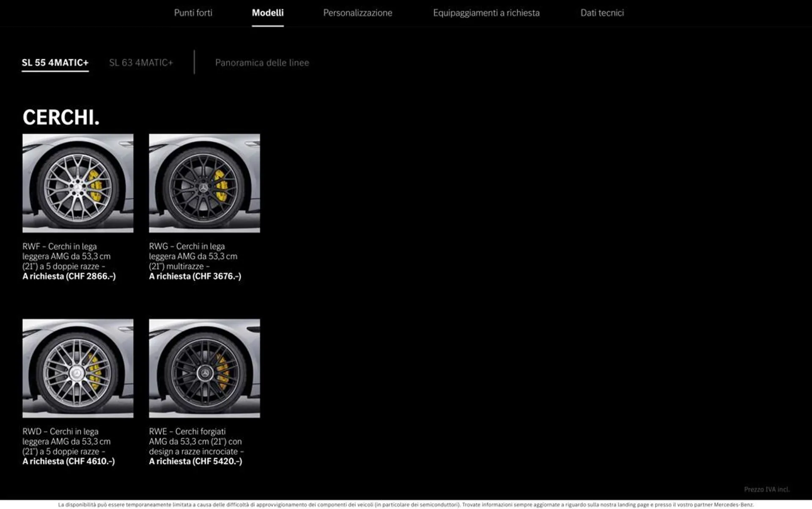Viewport: 812px width, 509px height.
Task: View the RWG black multi-spoke wheel image
Action: [204, 183]
